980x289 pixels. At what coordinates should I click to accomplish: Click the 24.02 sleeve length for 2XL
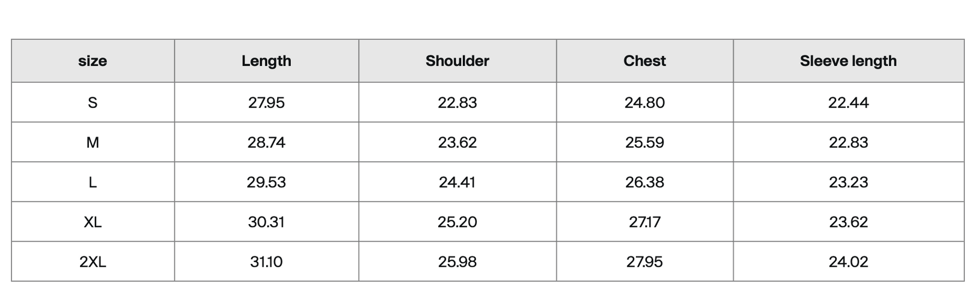tap(848, 262)
